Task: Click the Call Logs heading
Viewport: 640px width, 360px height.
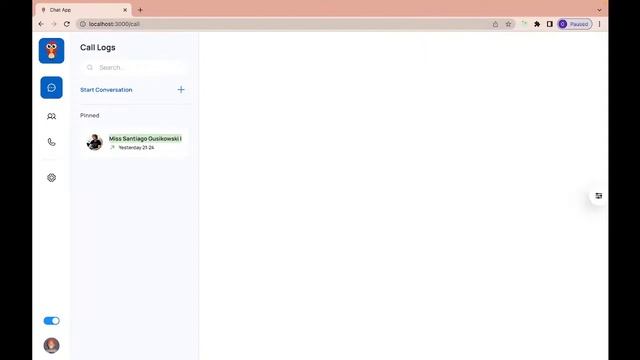Action: click(98, 47)
